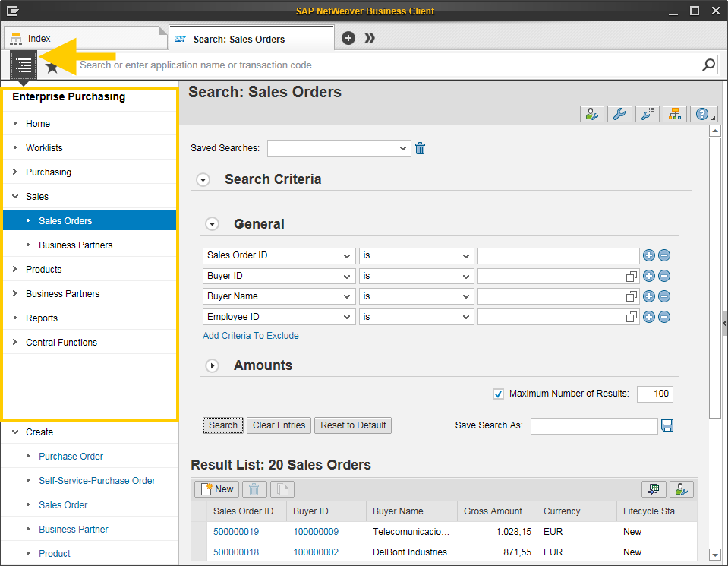Screen dimensions: 728x566
Task: Switch to the Index tab
Action: (39, 38)
